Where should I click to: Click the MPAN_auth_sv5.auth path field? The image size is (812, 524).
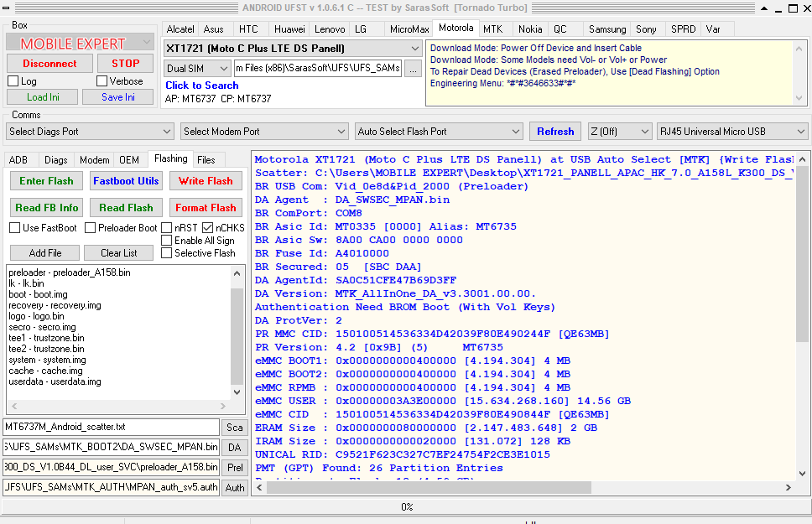(x=112, y=488)
